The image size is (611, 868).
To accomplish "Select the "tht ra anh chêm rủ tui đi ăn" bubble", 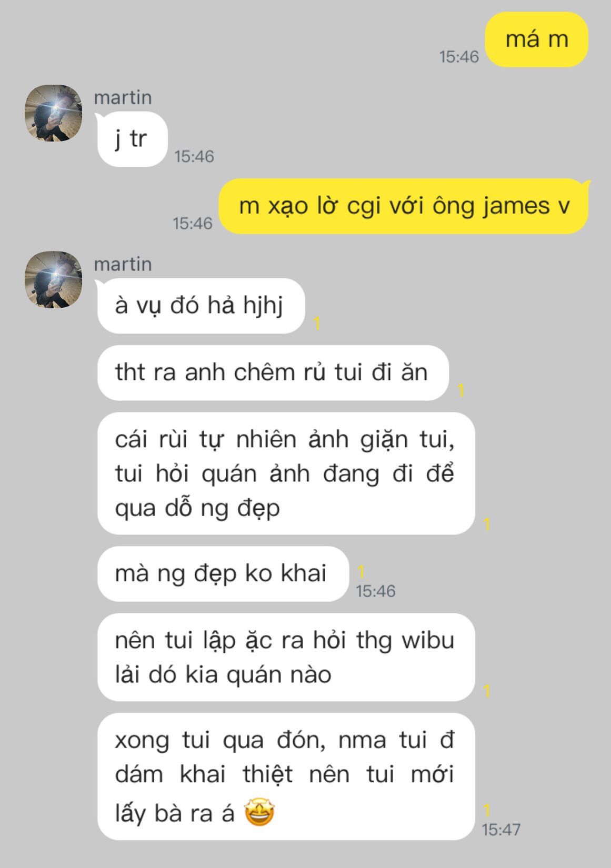I will tap(273, 372).
